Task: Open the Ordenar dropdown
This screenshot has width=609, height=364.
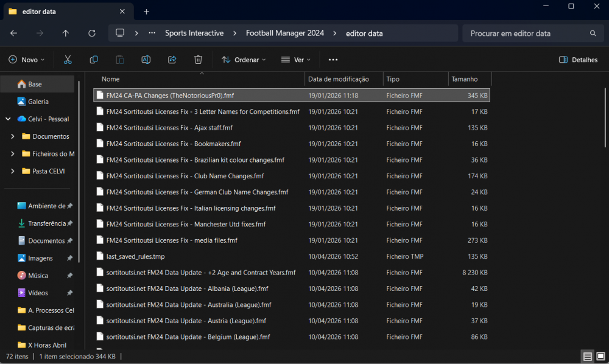Action: point(244,60)
